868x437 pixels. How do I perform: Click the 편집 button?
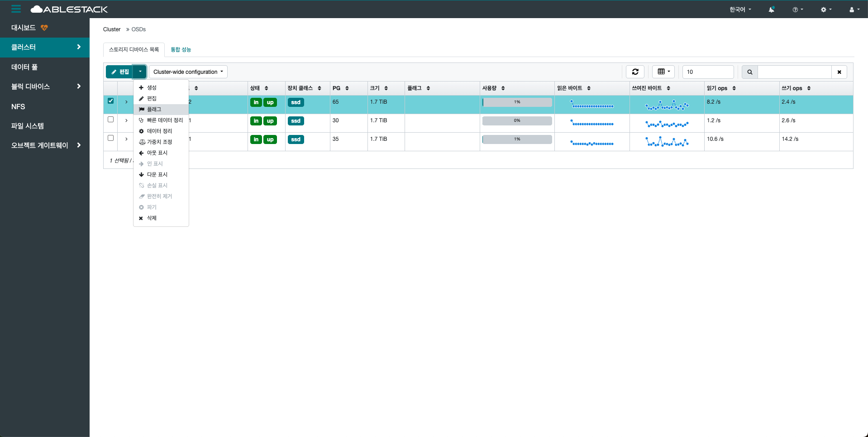(120, 72)
